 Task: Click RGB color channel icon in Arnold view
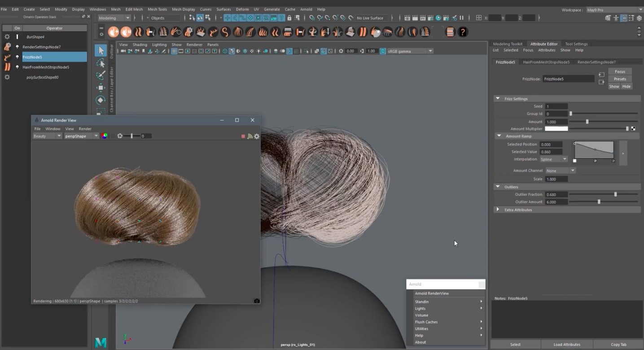pyautogui.click(x=104, y=136)
